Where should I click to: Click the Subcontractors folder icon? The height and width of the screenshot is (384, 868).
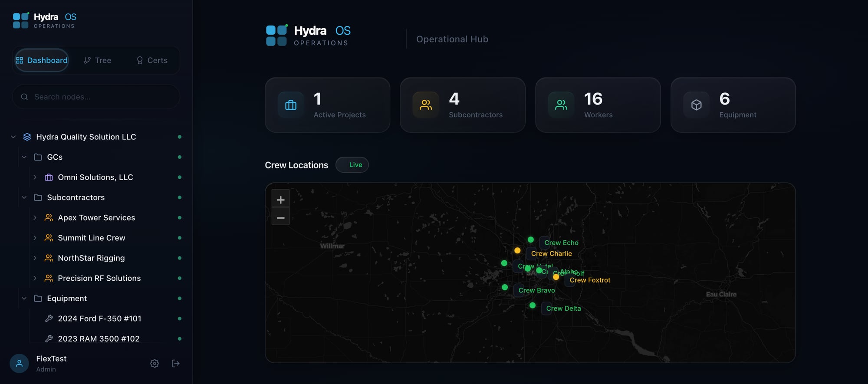(38, 197)
